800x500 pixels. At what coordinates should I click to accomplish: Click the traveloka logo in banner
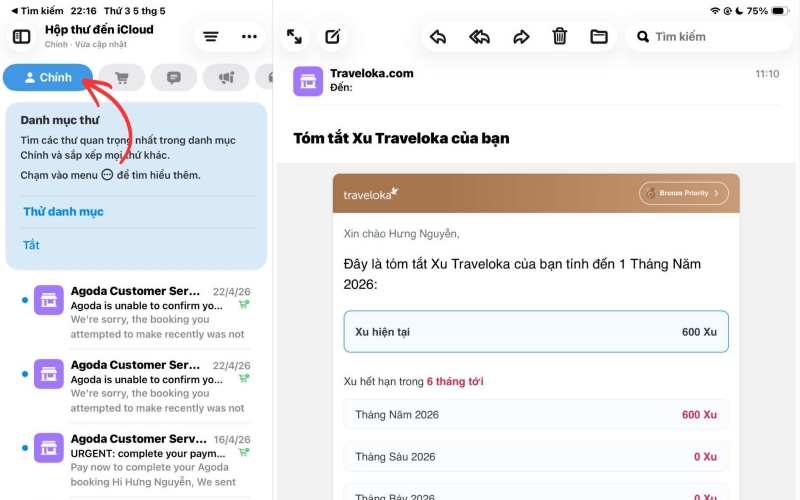click(x=370, y=194)
